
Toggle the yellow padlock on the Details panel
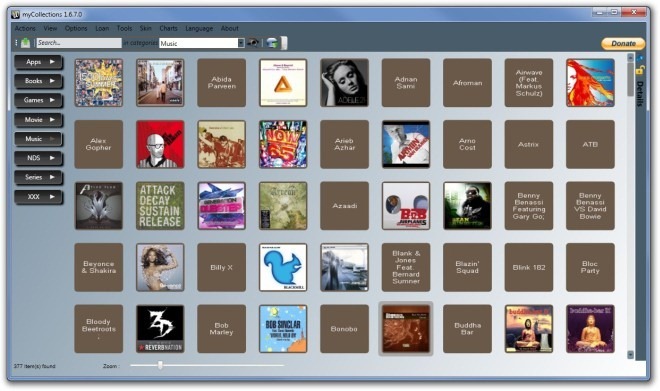pos(640,70)
